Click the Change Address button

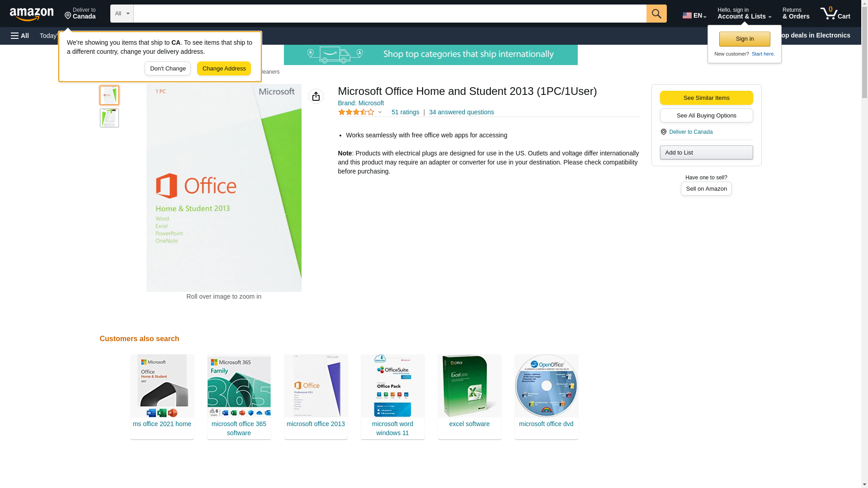point(224,69)
